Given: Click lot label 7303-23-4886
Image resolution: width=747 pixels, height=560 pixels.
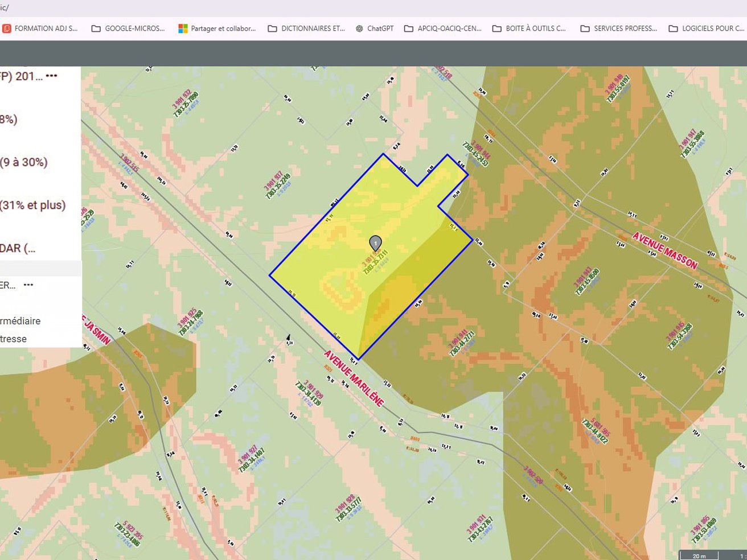Looking at the screenshot, I should [128, 535].
